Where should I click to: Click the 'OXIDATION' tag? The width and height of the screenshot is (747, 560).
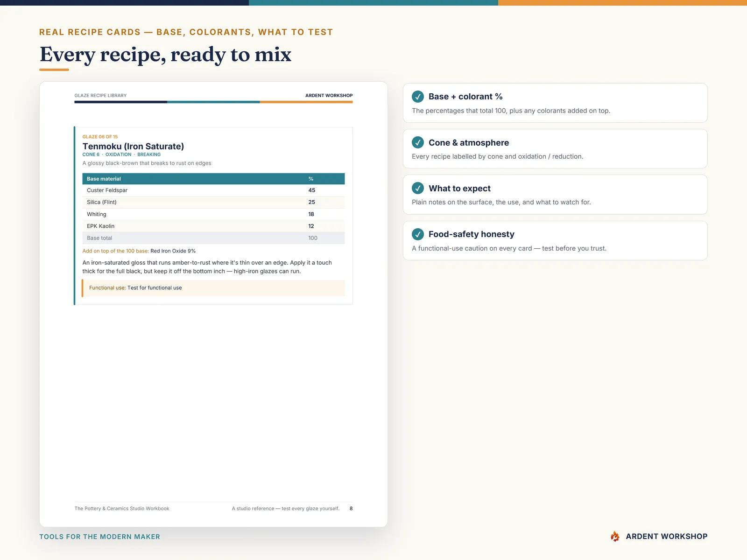point(118,154)
